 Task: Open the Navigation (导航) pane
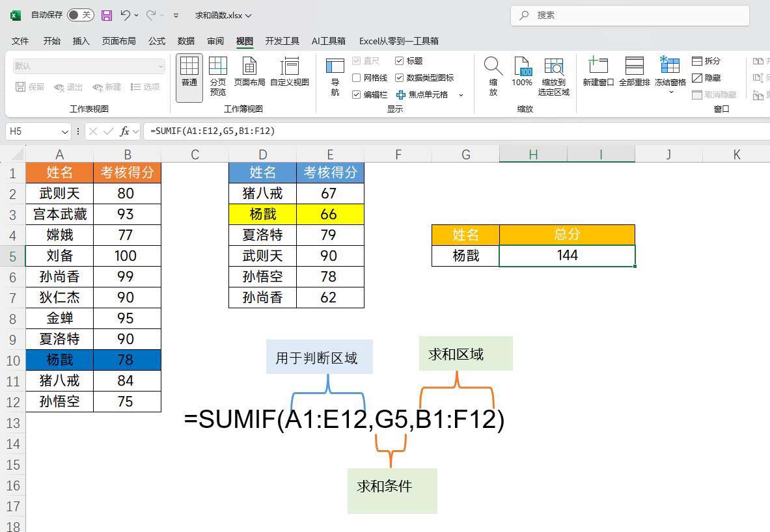335,77
